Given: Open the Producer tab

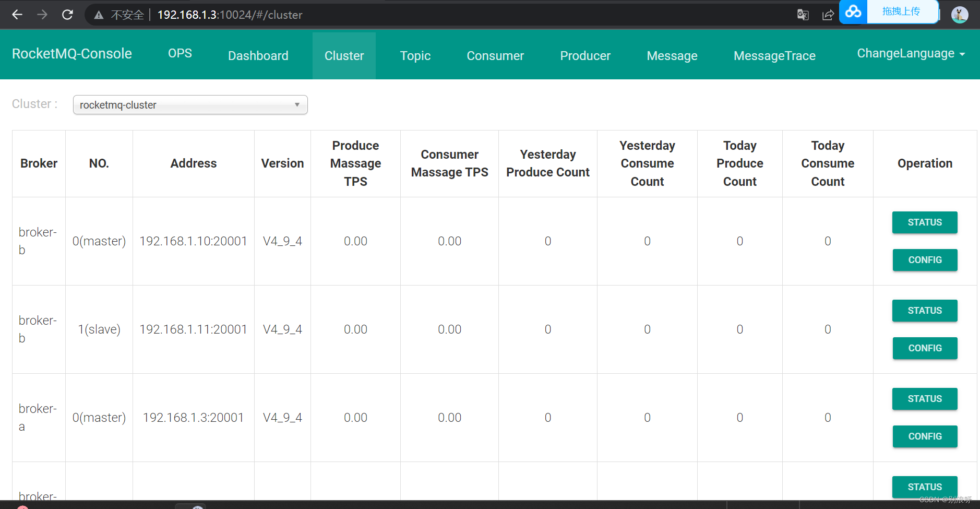Looking at the screenshot, I should pos(585,55).
